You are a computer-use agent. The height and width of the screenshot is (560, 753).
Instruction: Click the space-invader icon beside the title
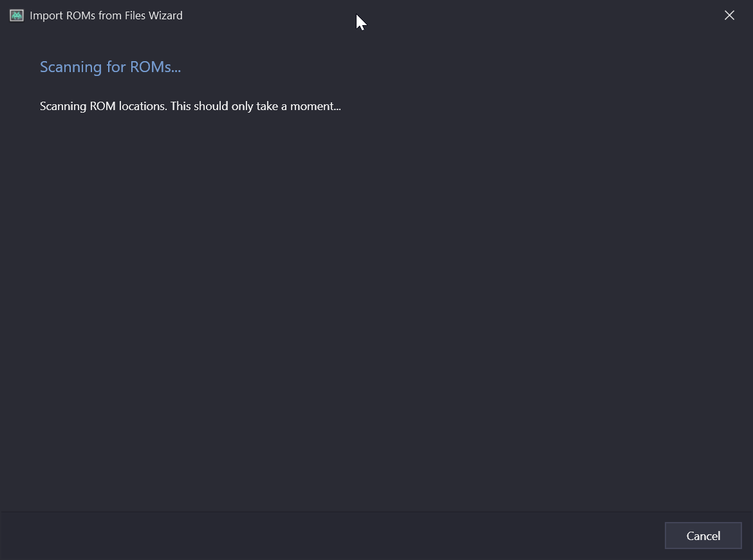pyautogui.click(x=17, y=15)
